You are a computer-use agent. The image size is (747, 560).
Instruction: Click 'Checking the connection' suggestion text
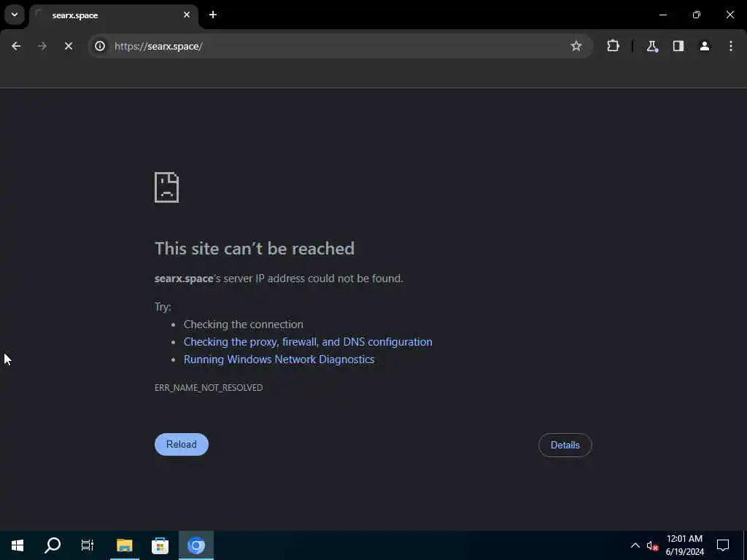pos(244,324)
